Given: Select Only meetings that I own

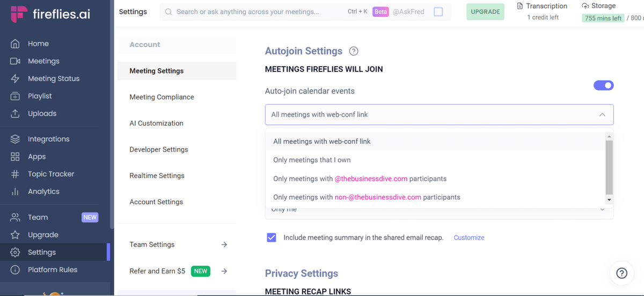Looking at the screenshot, I should coord(435,160).
